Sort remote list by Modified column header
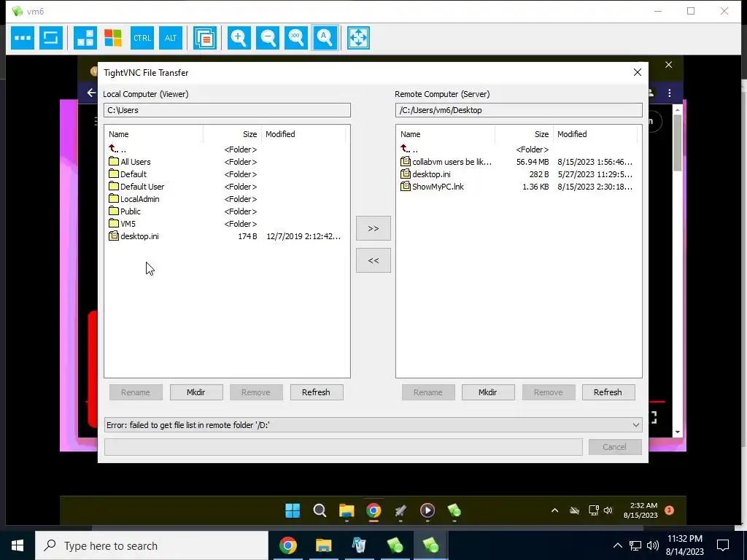 (595, 134)
